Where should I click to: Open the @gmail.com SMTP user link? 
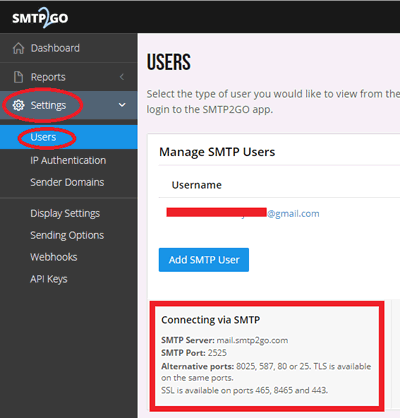point(243,213)
